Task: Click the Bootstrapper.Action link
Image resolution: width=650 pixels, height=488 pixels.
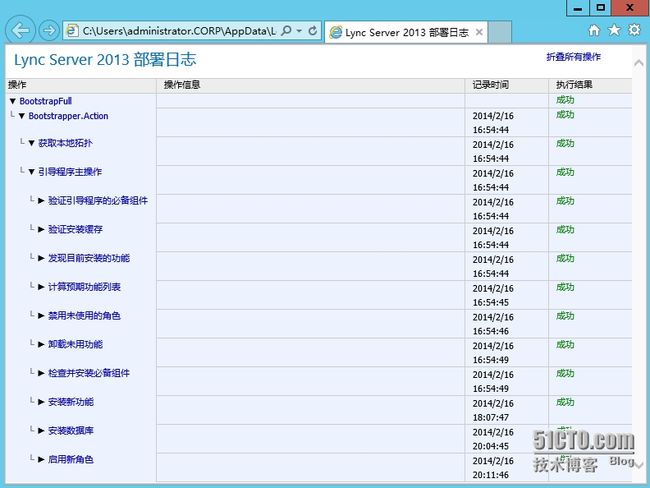Action: pyautogui.click(x=68, y=116)
